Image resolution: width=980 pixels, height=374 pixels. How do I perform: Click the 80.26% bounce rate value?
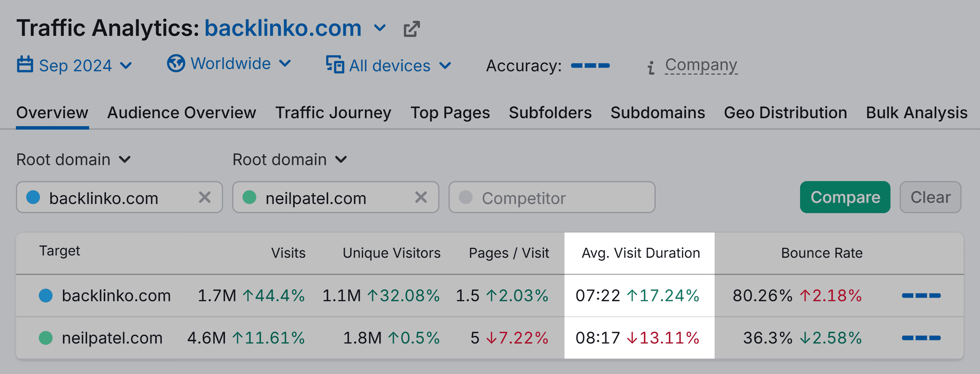click(x=762, y=296)
